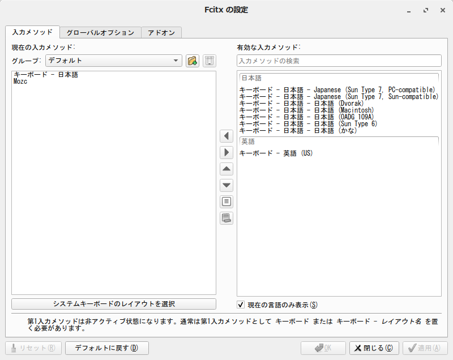This screenshot has width=453, height=360.
Task: Select Japanese (Sun Type 7, Sun-compatible) keyboard
Action: (339, 96)
